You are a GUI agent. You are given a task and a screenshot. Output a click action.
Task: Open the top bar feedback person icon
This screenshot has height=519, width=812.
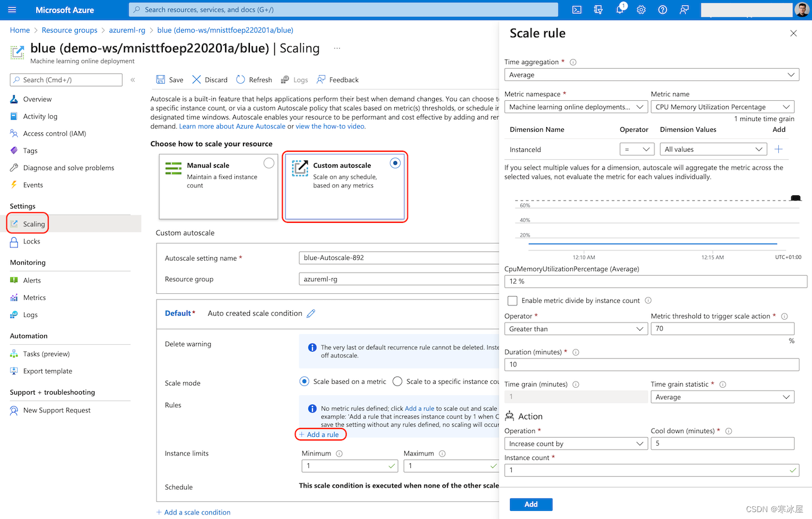(x=684, y=10)
